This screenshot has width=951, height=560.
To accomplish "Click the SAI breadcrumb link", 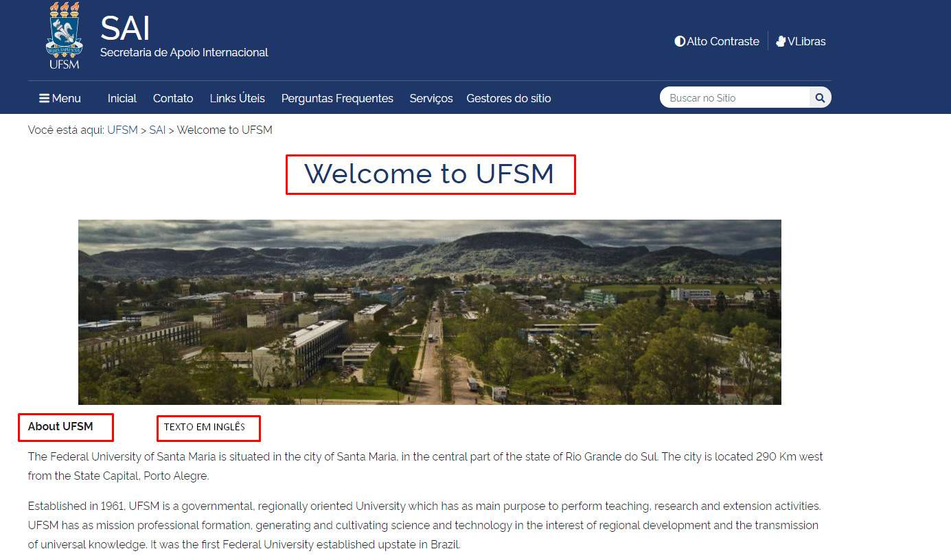I will pyautogui.click(x=157, y=130).
